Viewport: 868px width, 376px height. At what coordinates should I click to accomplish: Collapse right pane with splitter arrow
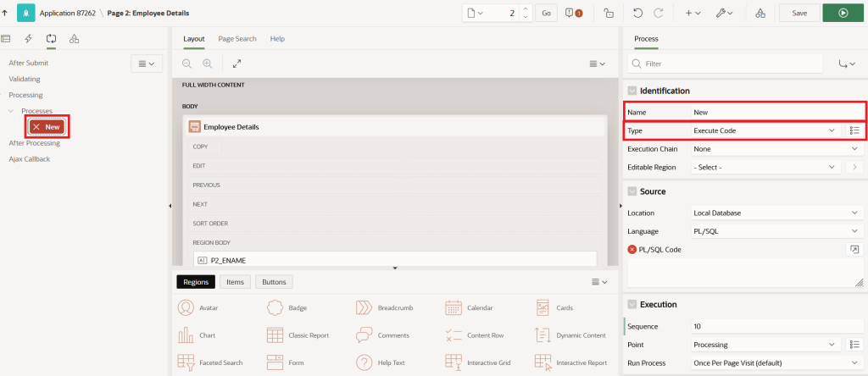coord(620,206)
